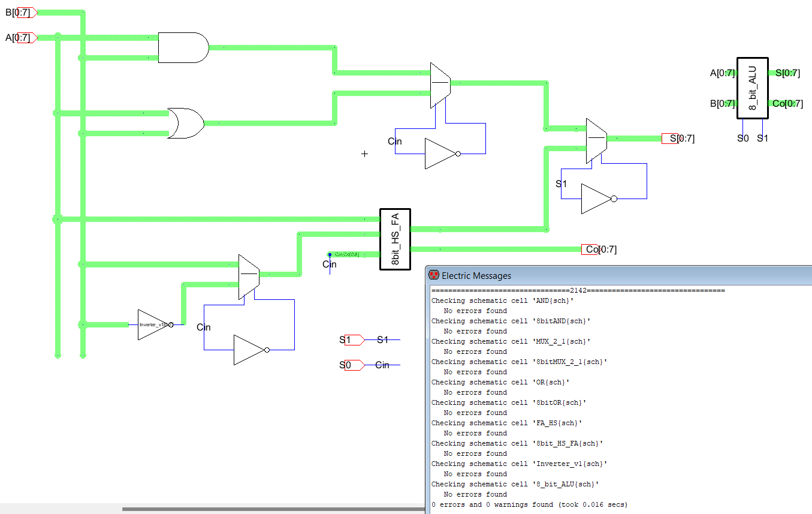This screenshot has height=514, width=812.
Task: Click the 'MUX_2_1{sch}' message line
Action: 511,341
